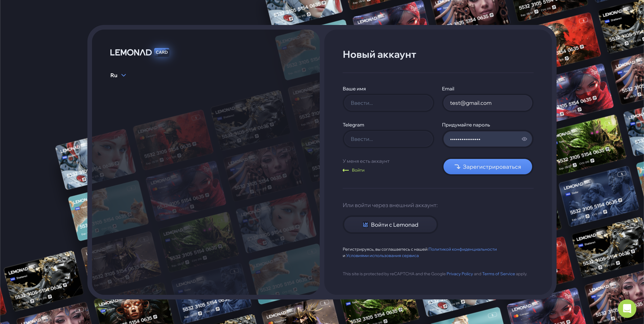Viewport: 644px width, 324px height.
Task: Click the CARD badge in the logo
Action: pyautogui.click(x=162, y=52)
